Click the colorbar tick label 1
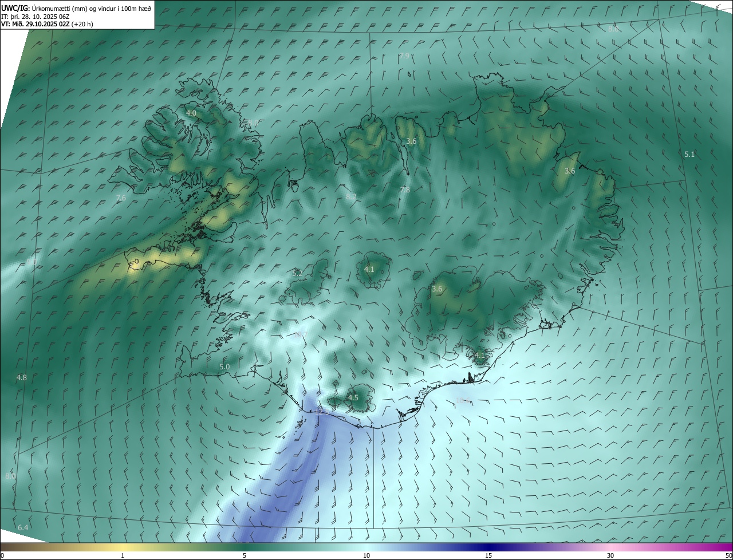Image resolution: width=733 pixels, height=560 pixels. point(123,555)
